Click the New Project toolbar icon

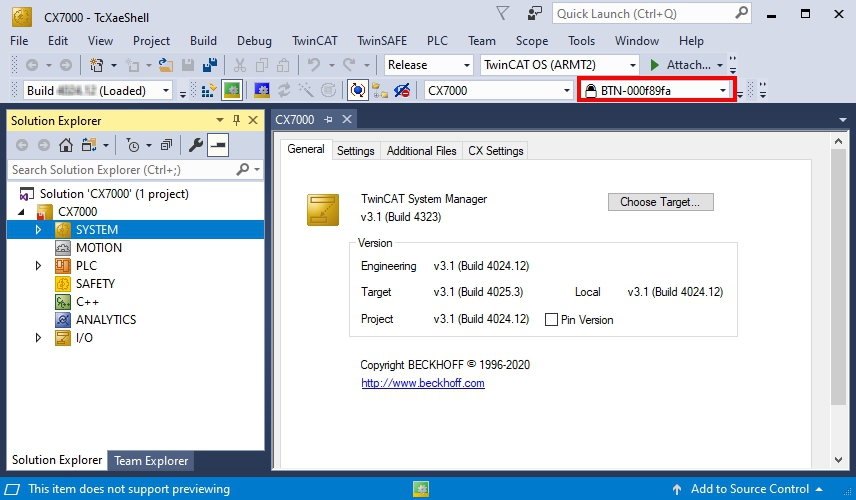tap(97, 65)
